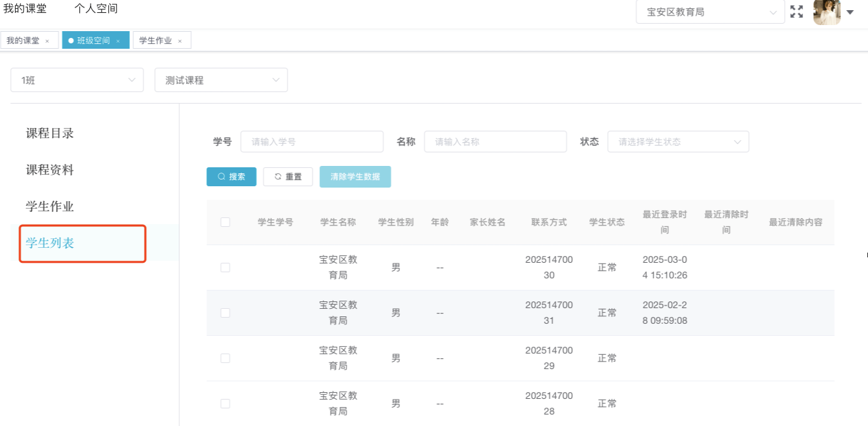Check the row with contact ending 30

click(x=225, y=268)
